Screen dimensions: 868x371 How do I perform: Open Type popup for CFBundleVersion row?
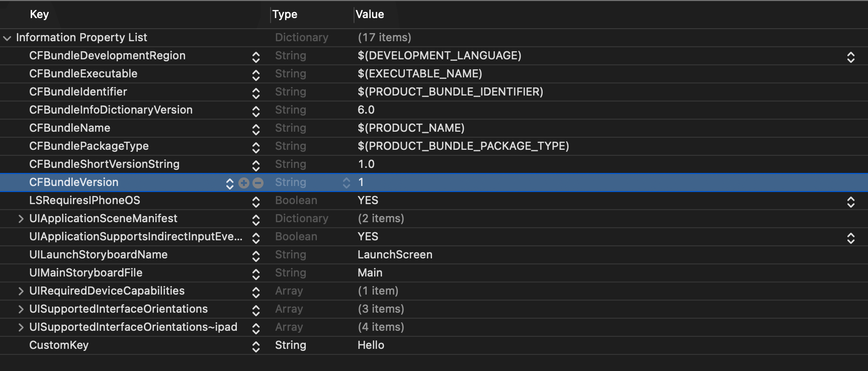[x=346, y=183]
